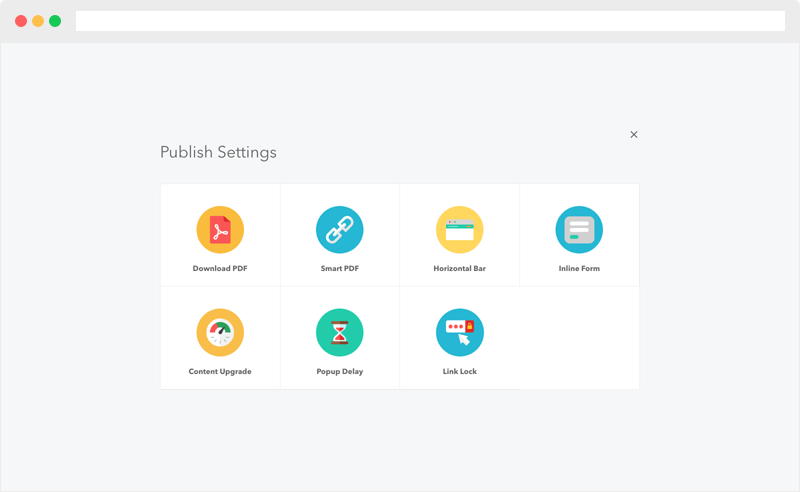Click the Download PDF text label
Viewport: 800px width, 492px height.
coord(220,269)
